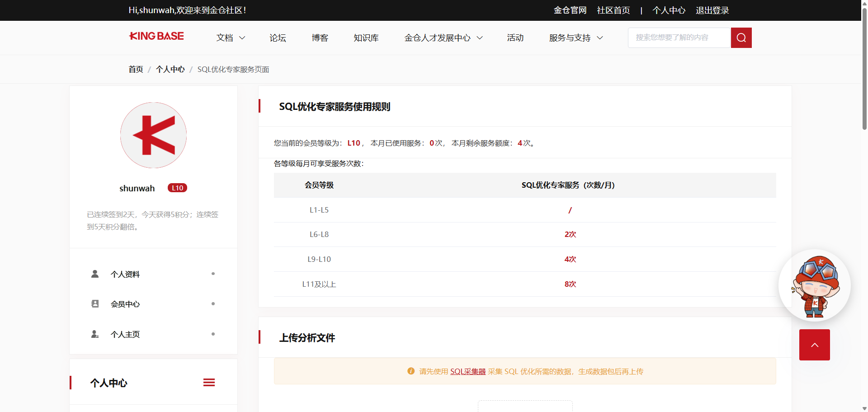Viewport: 868px width, 412px height.
Task: Click the L1-L5 table cell
Action: [x=319, y=210]
